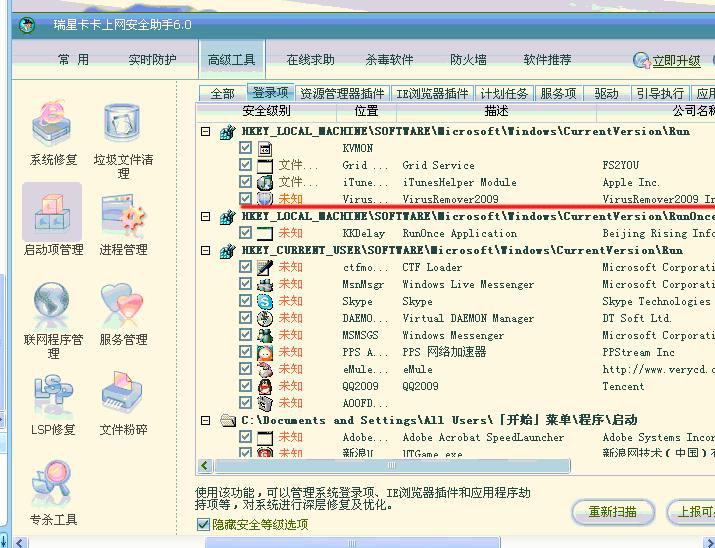Switch to 常用 main tab
The width and height of the screenshot is (715, 548).
(73, 60)
